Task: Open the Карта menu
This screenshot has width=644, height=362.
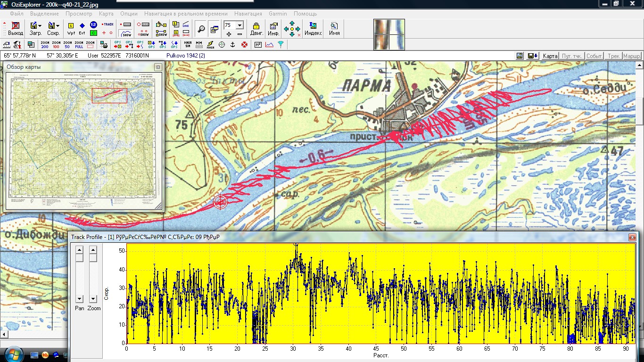Action: 106,14
